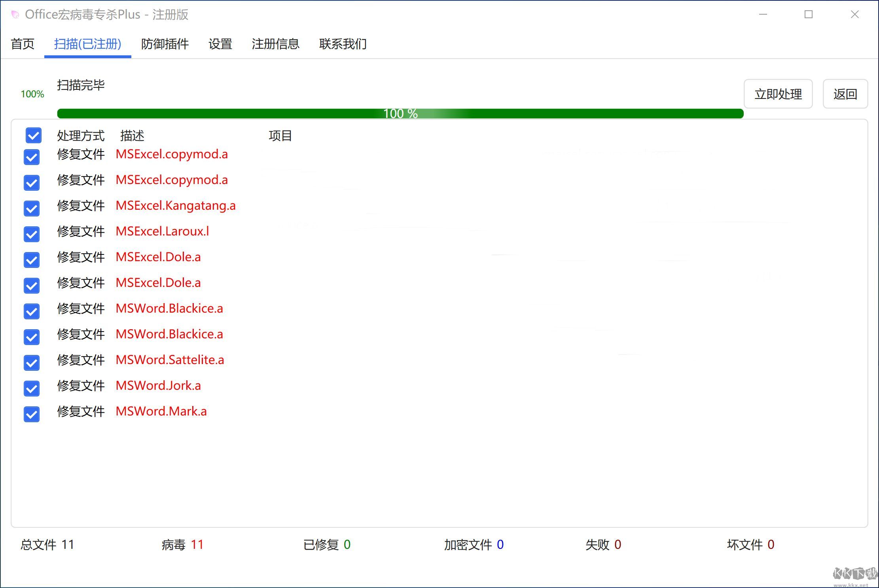Click the first MSWord.Blackice.a virus name
Viewport: 879px width, 588px height.
(x=169, y=309)
